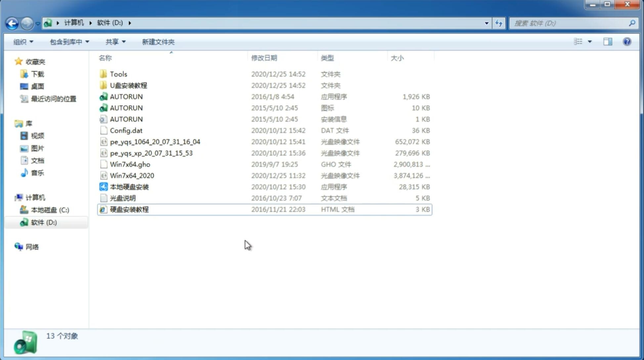The width and height of the screenshot is (644, 360).
Task: Open 本地硬盘安装 application
Action: click(x=129, y=187)
